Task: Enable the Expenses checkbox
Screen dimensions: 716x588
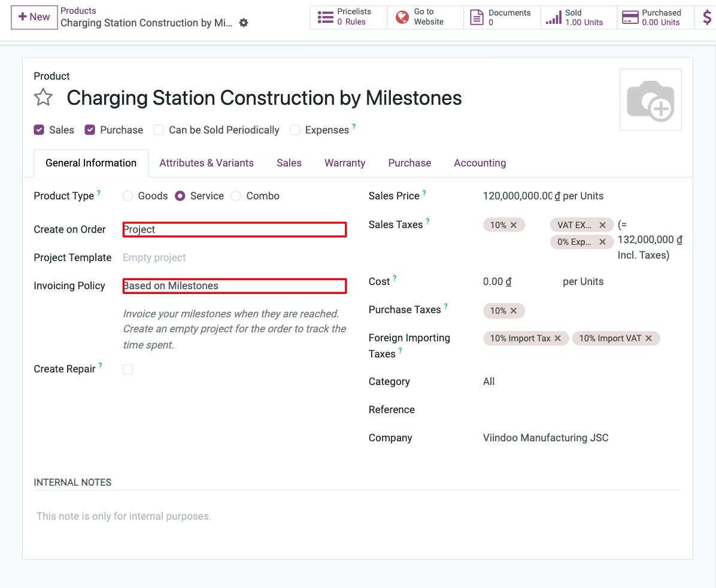Action: (x=295, y=130)
